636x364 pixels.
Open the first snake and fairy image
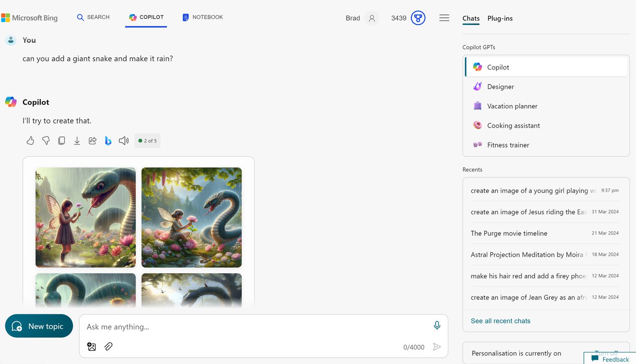[86, 217]
